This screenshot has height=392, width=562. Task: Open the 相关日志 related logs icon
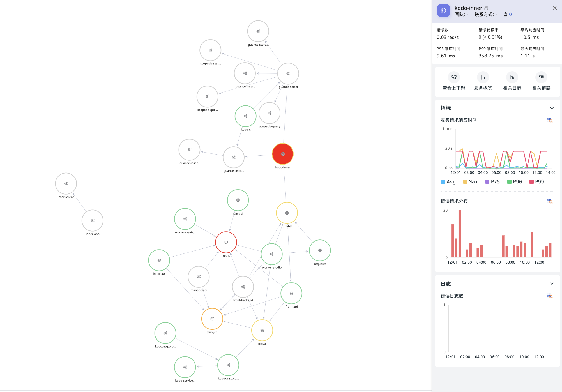(512, 77)
